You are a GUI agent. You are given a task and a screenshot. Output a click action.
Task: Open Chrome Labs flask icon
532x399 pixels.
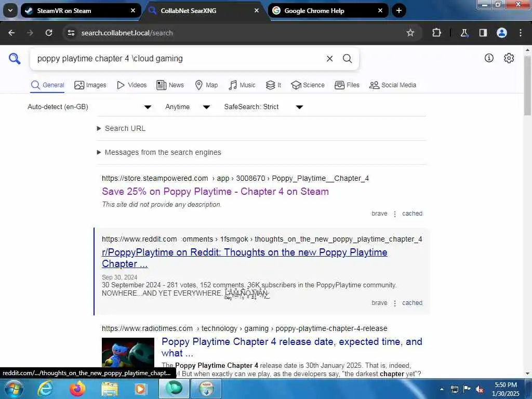pyautogui.click(x=464, y=33)
